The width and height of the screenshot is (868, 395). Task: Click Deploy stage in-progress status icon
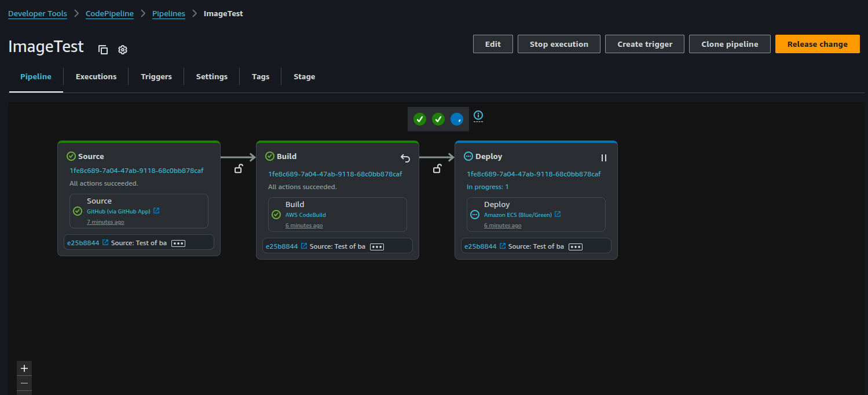point(468,156)
